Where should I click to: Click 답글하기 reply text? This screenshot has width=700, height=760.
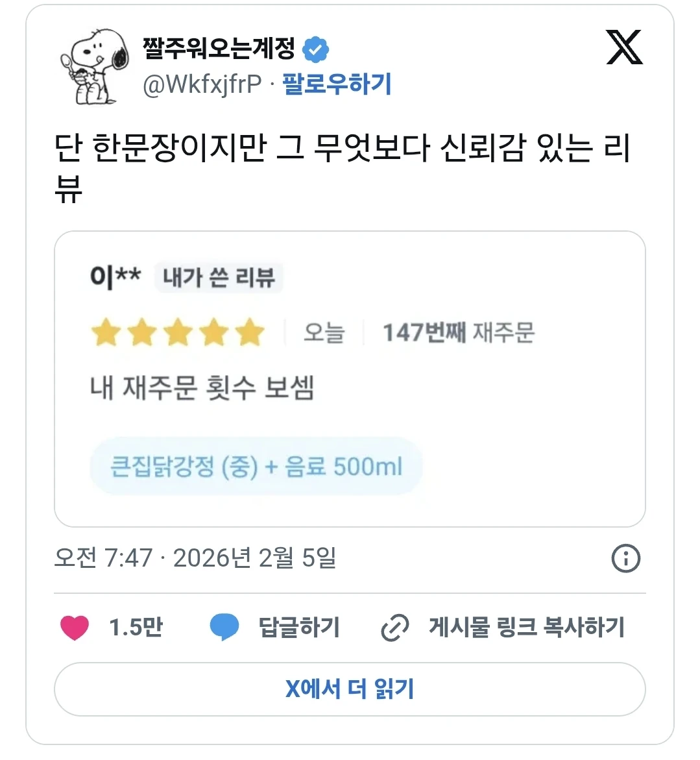tap(298, 627)
